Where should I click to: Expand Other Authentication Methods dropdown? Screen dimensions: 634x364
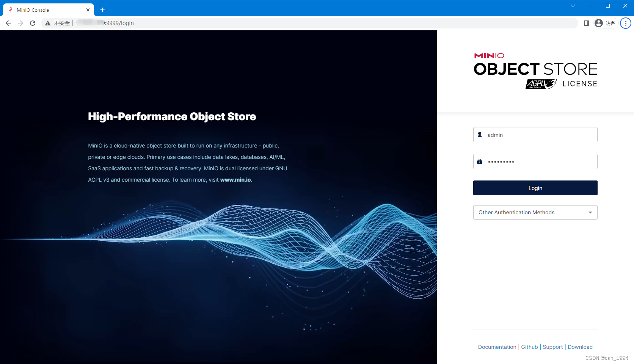[x=535, y=212]
